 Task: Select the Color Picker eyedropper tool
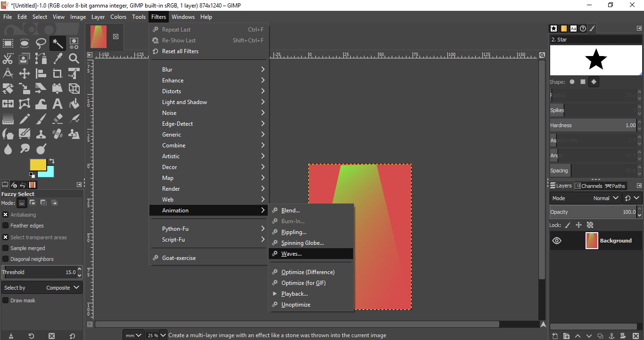(58, 59)
